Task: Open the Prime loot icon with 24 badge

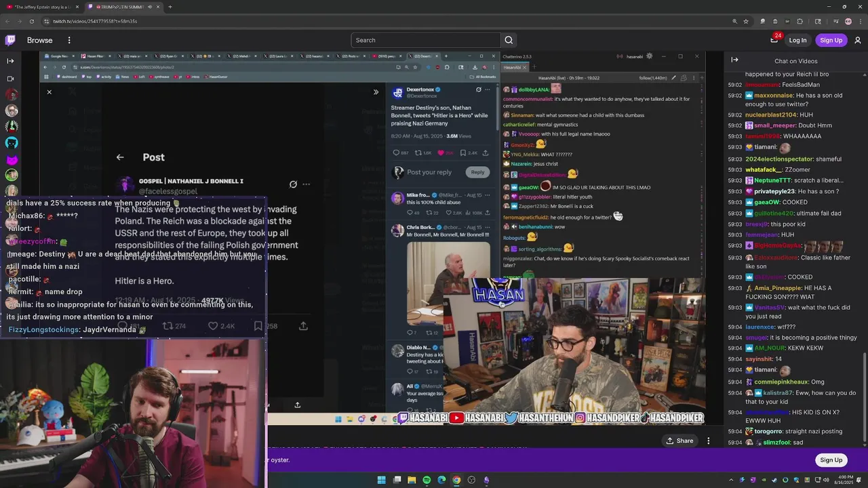Action: [x=774, y=40]
